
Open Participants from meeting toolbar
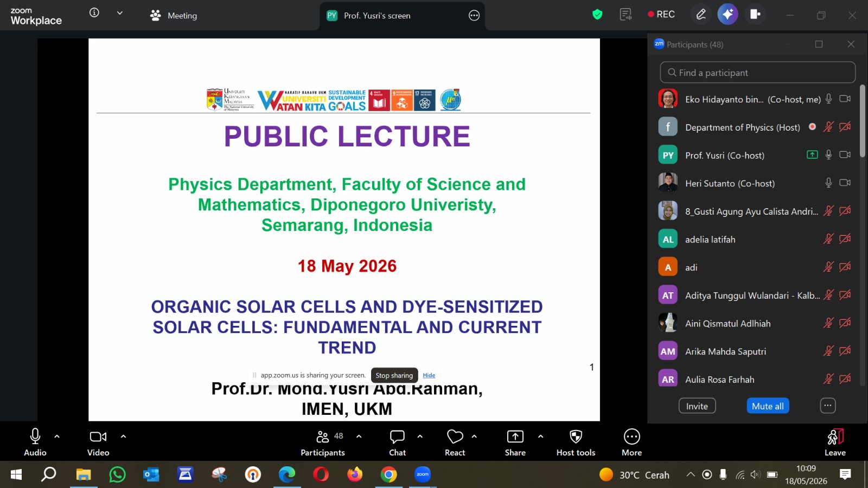323,442
